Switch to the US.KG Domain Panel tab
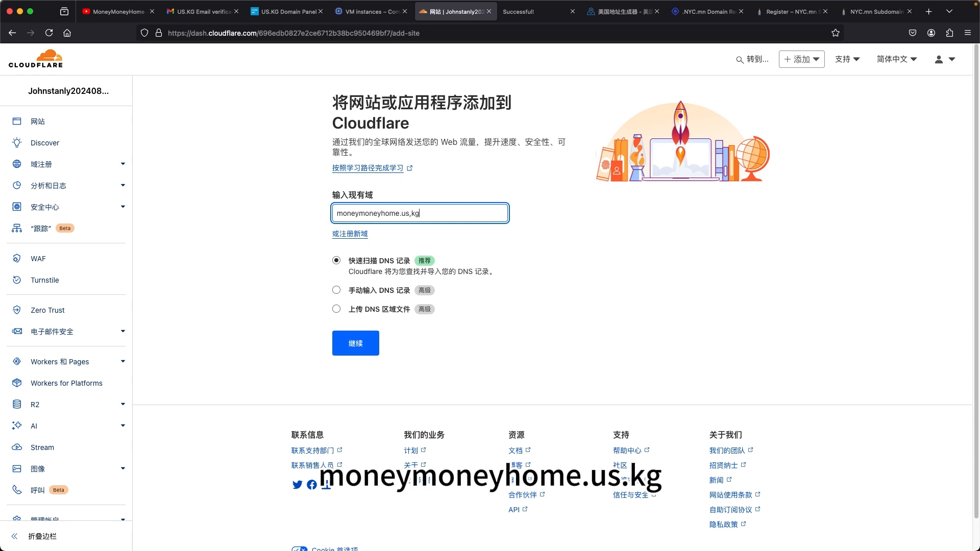Screen dimensions: 980x551 [288, 11]
